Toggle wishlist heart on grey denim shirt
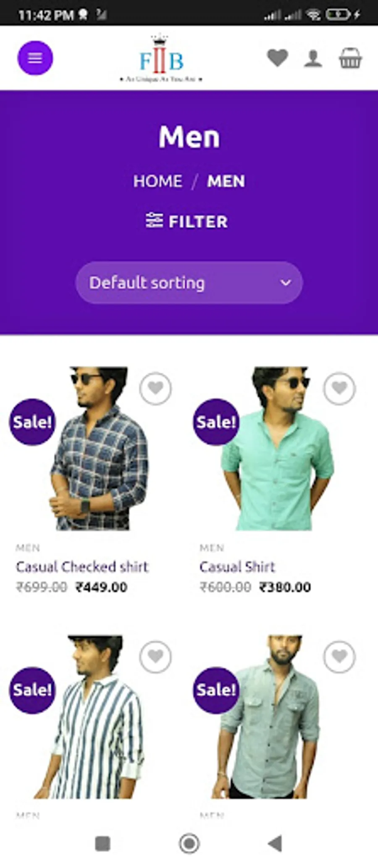 pyautogui.click(x=339, y=656)
